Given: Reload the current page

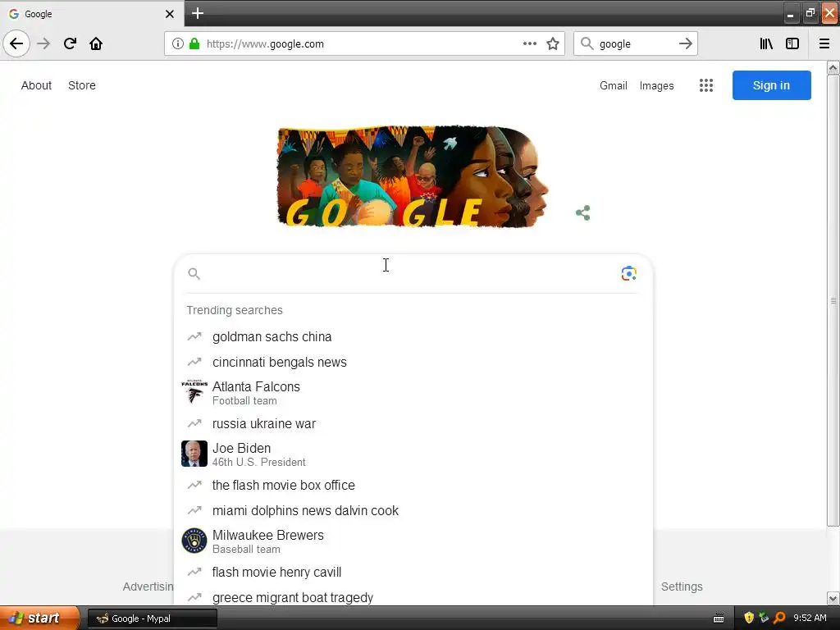Looking at the screenshot, I should click(70, 43).
